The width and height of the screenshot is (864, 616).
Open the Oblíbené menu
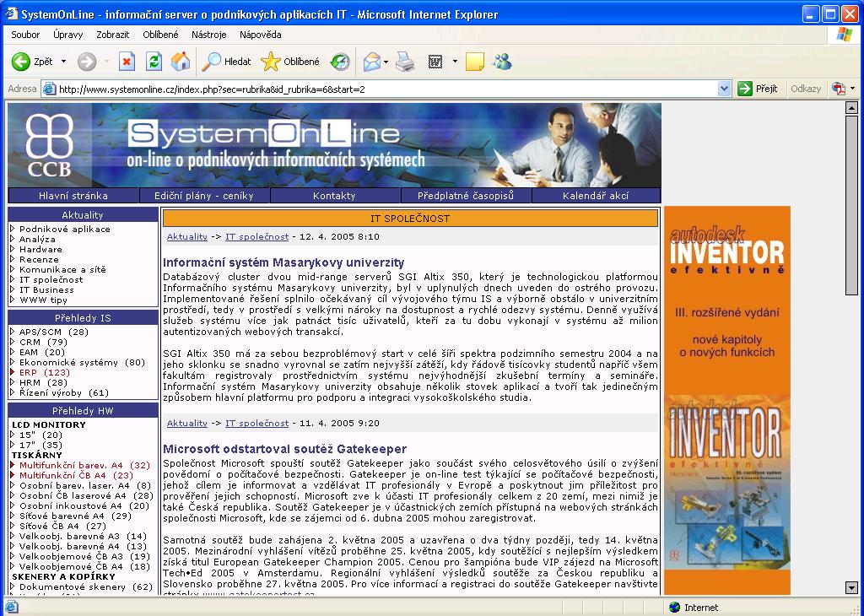pyautogui.click(x=160, y=35)
